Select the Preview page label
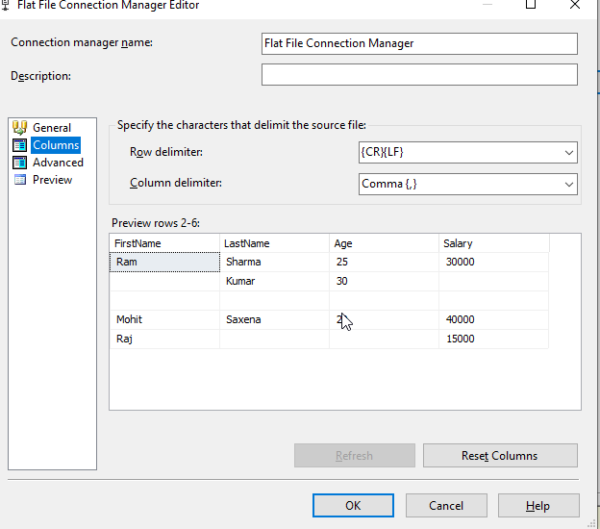 pos(52,180)
